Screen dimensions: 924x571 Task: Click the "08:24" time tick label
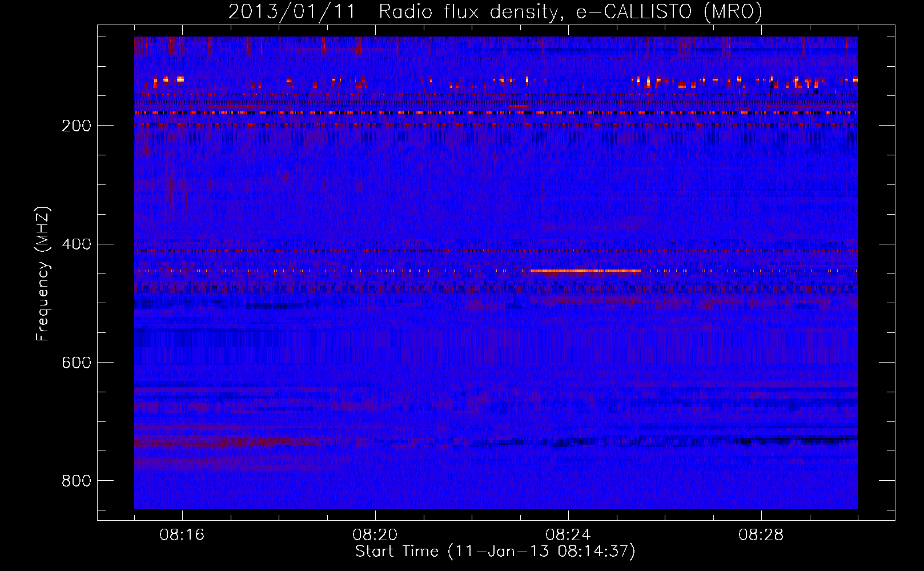click(568, 535)
